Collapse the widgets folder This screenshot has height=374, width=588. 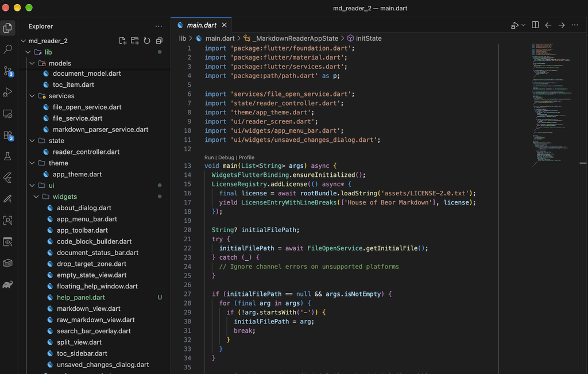pyautogui.click(x=36, y=196)
